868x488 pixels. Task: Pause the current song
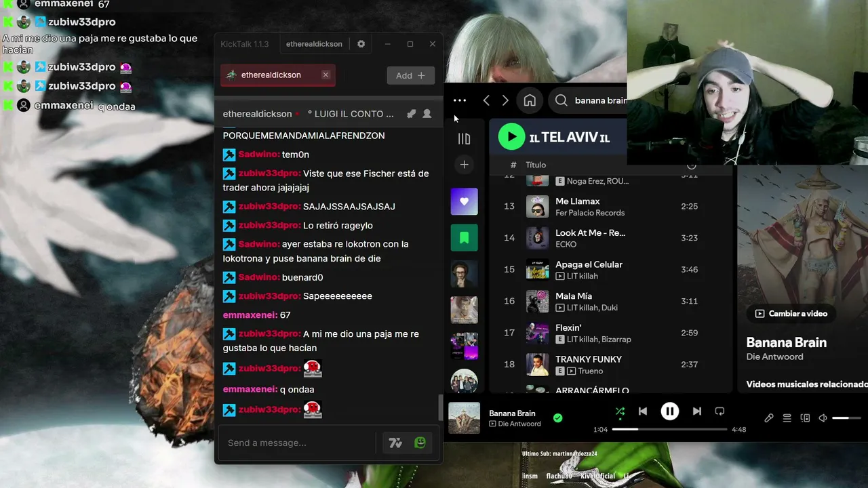tap(669, 411)
